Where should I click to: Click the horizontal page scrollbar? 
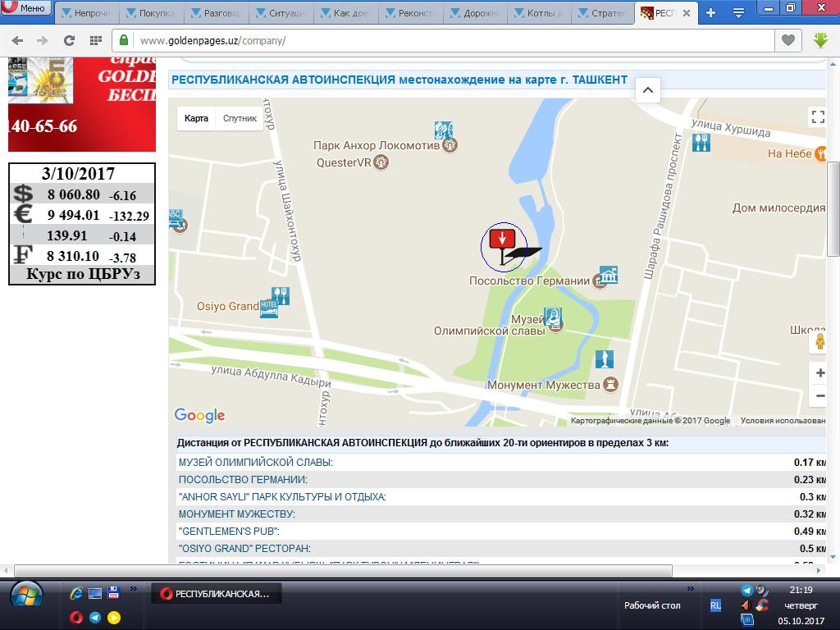343,571
